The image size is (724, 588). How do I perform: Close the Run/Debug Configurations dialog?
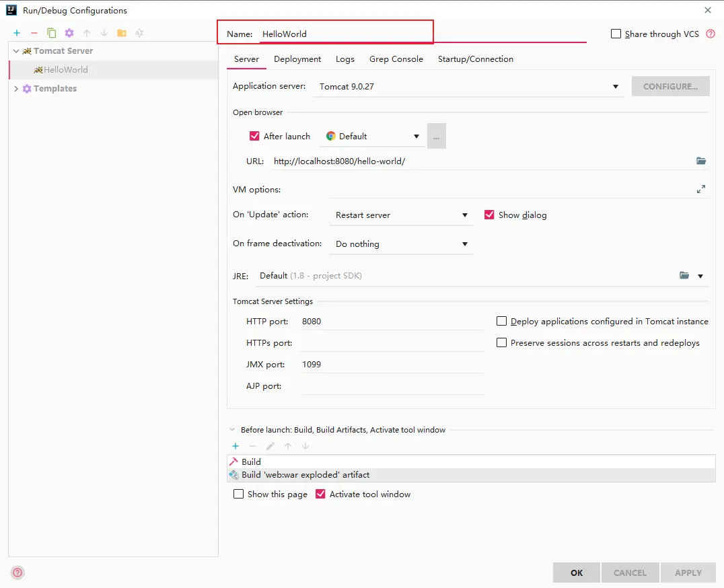[x=708, y=10]
